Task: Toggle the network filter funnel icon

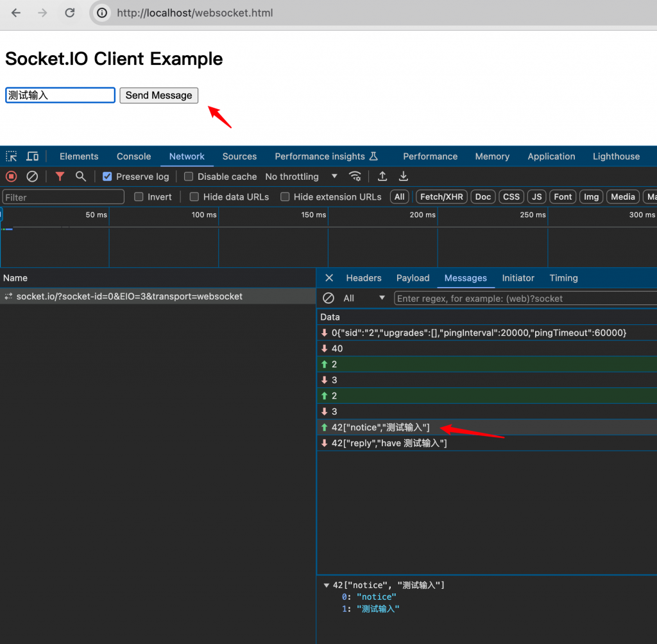Action: pyautogui.click(x=60, y=177)
